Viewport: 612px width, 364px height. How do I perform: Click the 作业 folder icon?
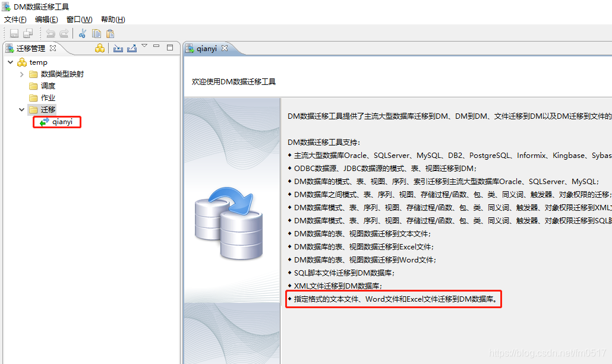[33, 98]
